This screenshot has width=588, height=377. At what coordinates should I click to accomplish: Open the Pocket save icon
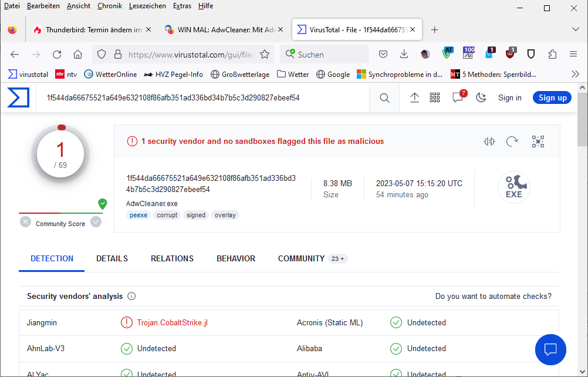pyautogui.click(x=383, y=55)
